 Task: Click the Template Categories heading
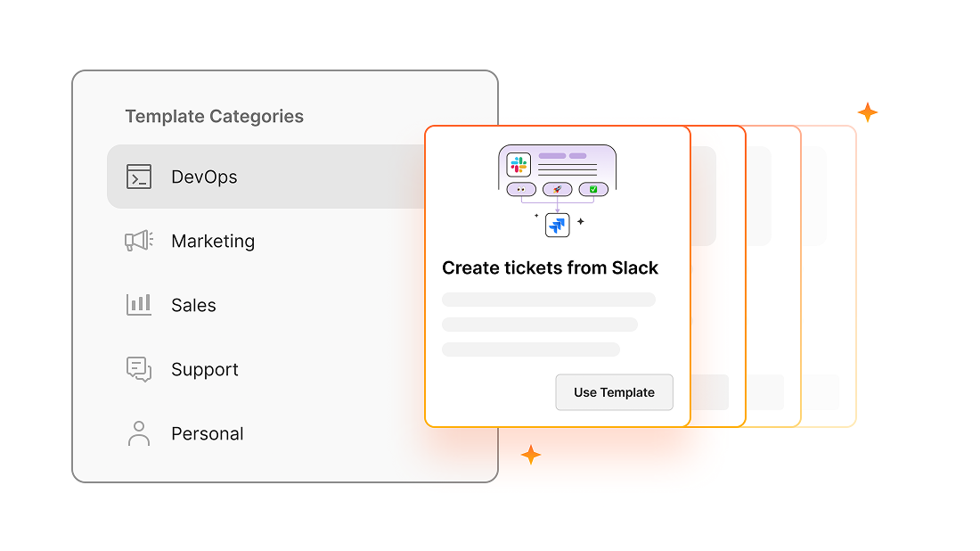pos(214,116)
